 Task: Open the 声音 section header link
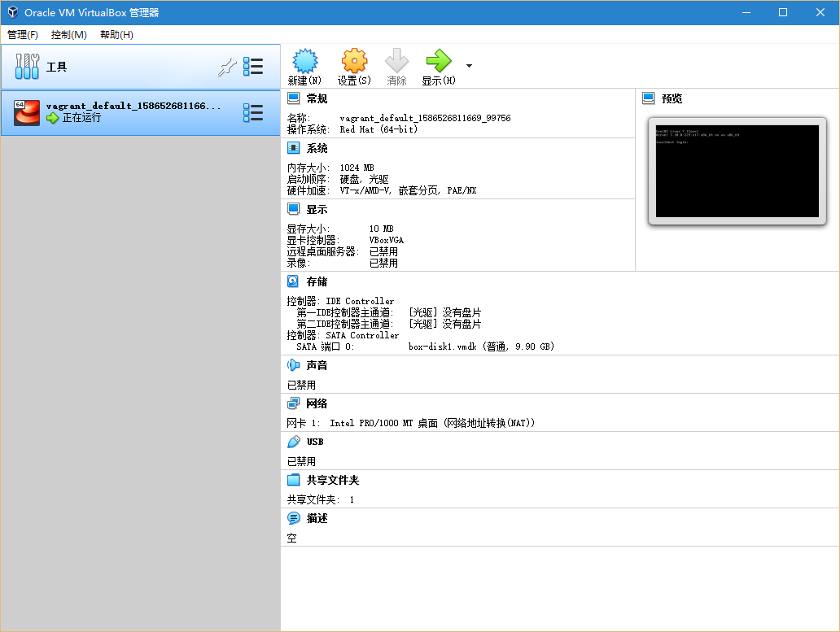click(x=317, y=365)
